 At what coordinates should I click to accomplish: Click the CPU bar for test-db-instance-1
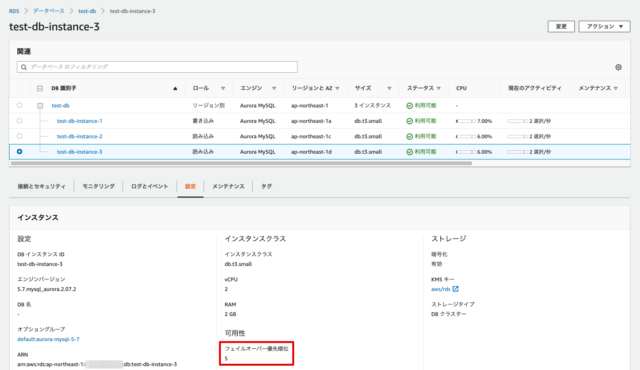(x=466, y=121)
